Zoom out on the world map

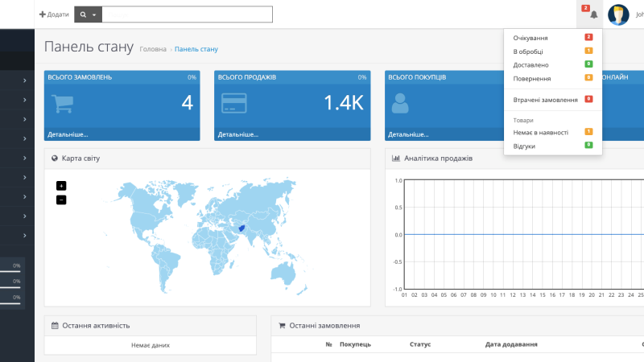(x=61, y=200)
